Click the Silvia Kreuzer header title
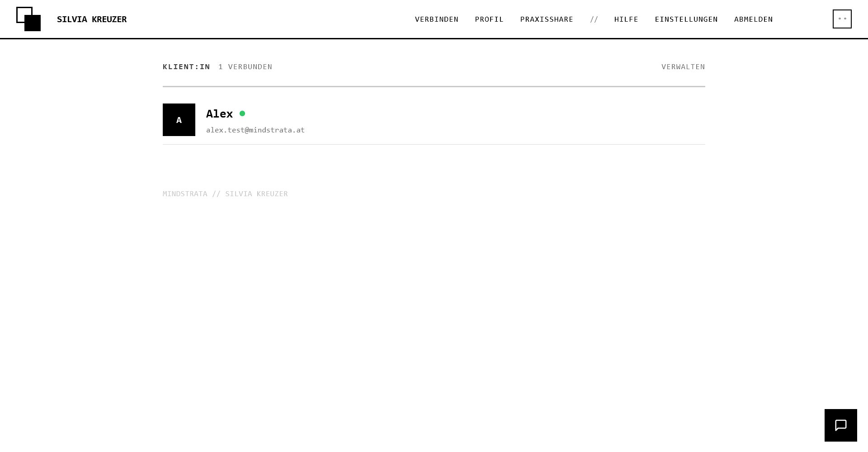The image size is (868, 452). pos(92,19)
